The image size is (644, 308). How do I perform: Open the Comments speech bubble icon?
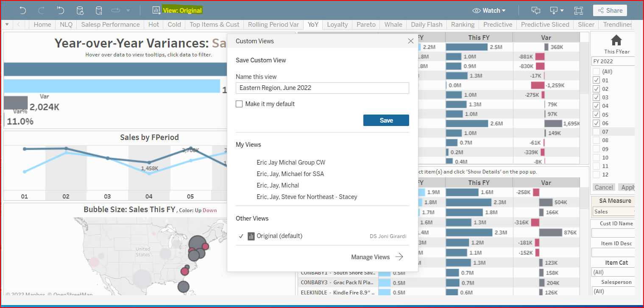[536, 11]
